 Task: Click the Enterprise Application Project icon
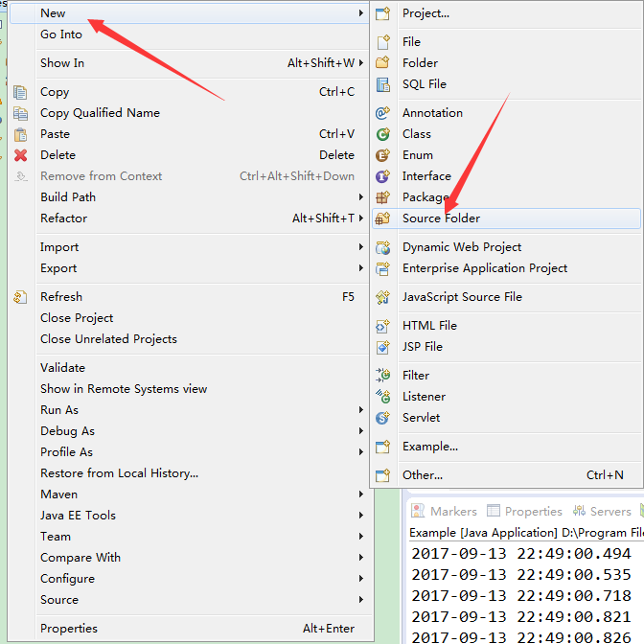[x=382, y=268]
